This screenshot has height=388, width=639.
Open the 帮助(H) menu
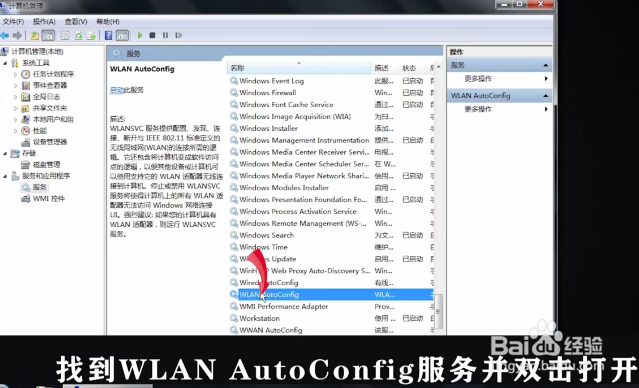coord(108,22)
